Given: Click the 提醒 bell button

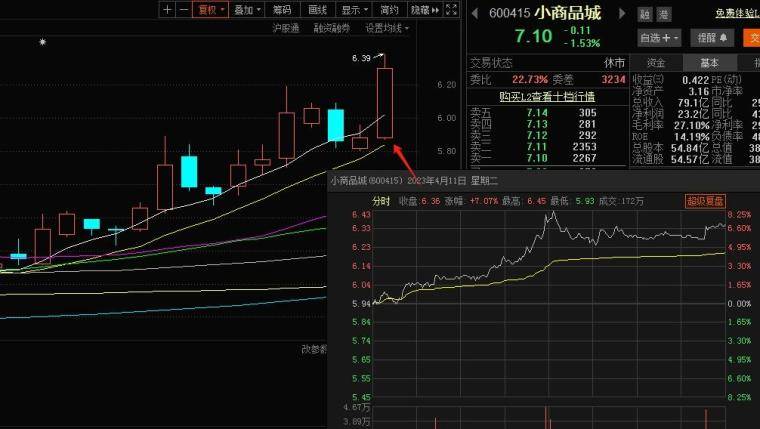Looking at the screenshot, I should (712, 37).
